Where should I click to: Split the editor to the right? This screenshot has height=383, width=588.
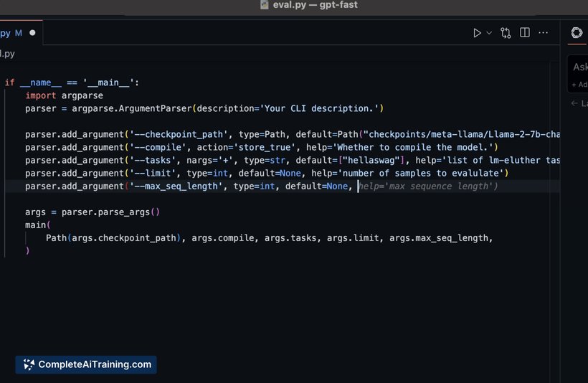tap(525, 33)
